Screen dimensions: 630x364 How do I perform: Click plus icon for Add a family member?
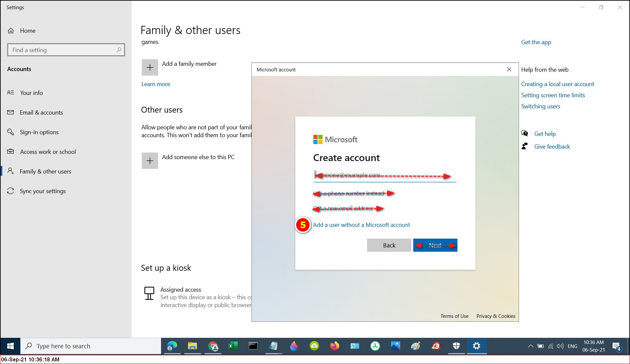point(150,67)
